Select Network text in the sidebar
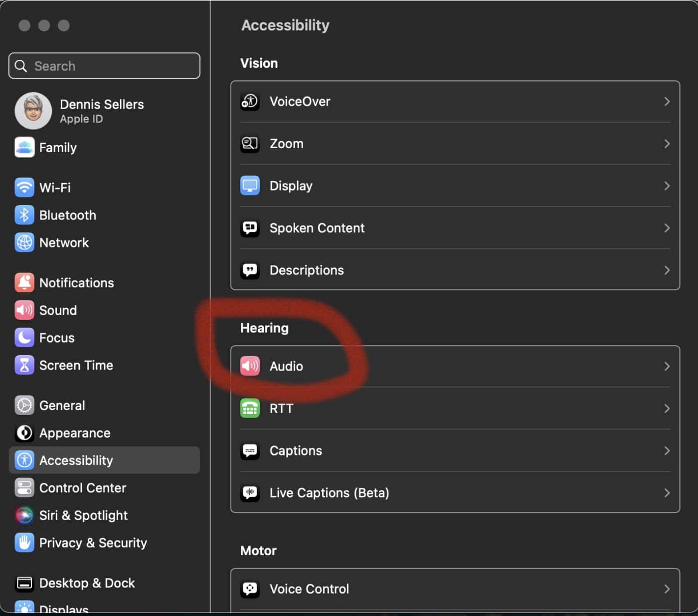698x616 pixels. tap(64, 242)
